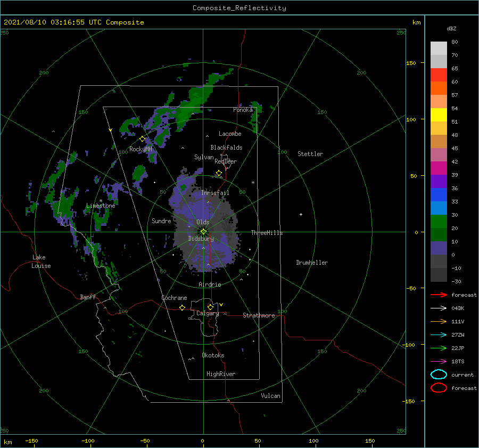Viewport: 479px width, 448px height.
Task: Click the Vulcan town label
Action: 270,396
